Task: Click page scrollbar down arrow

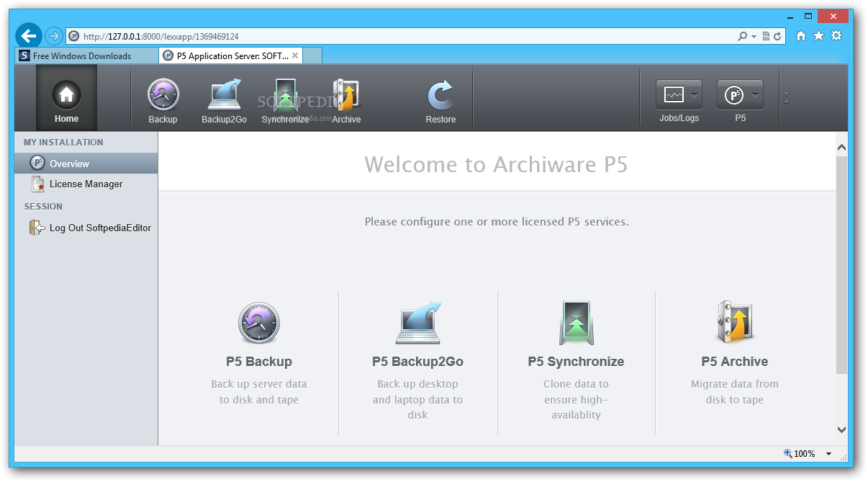Action: tap(841, 429)
